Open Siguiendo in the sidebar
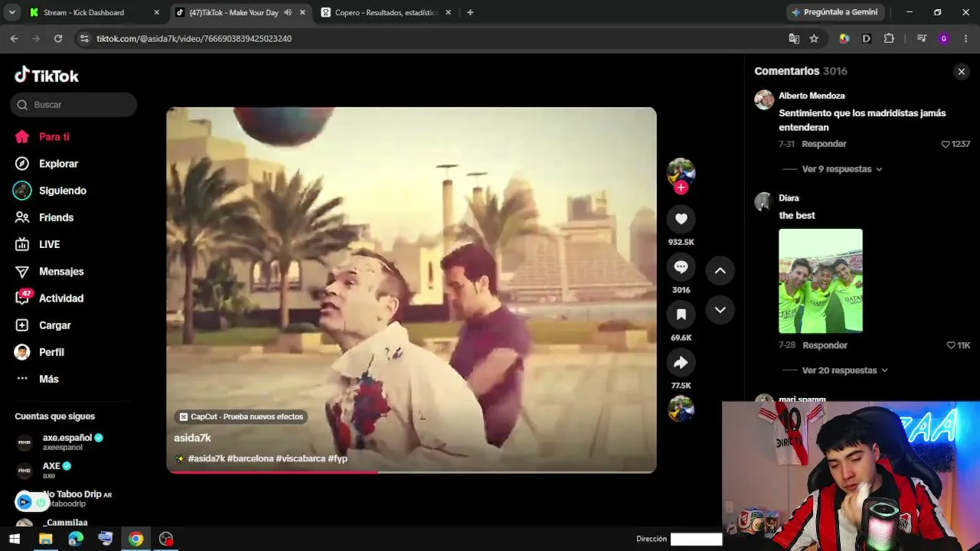The height and width of the screenshot is (551, 980). click(51, 191)
